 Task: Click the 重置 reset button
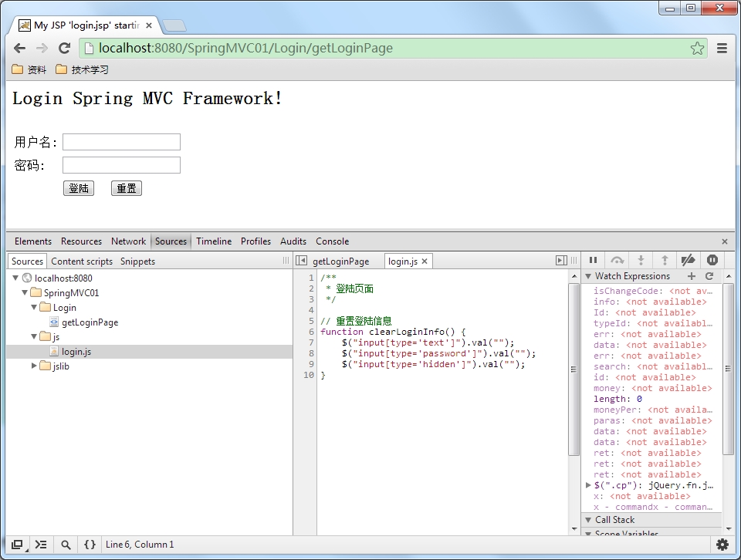(126, 188)
